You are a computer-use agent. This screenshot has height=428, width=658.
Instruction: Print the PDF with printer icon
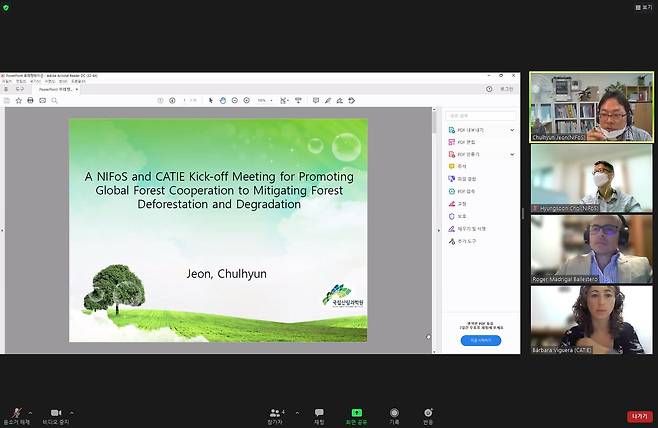point(30,100)
